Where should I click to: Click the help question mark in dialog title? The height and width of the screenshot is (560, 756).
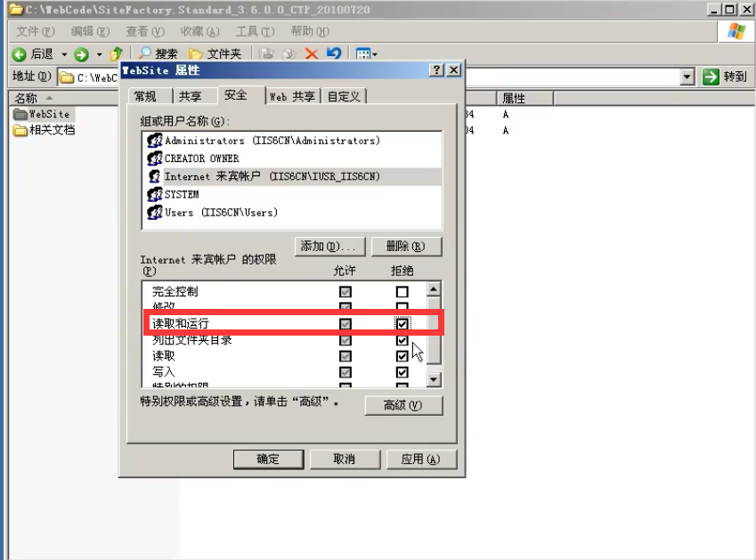click(436, 70)
